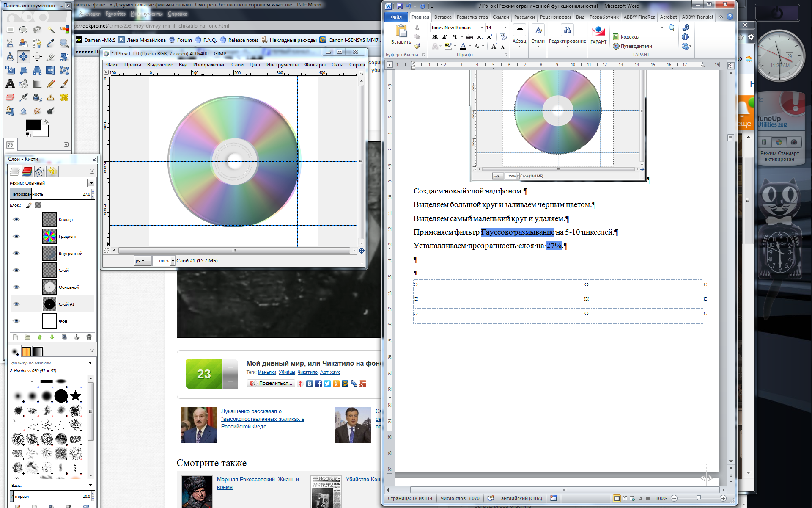
Task: Switch to the Вставка ribbon tab
Action: click(x=442, y=17)
